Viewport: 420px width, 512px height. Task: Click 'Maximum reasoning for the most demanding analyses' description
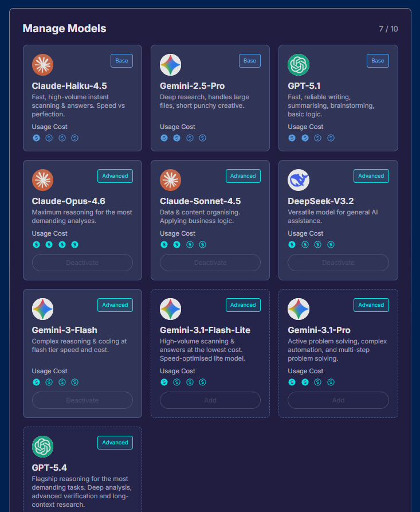82,217
